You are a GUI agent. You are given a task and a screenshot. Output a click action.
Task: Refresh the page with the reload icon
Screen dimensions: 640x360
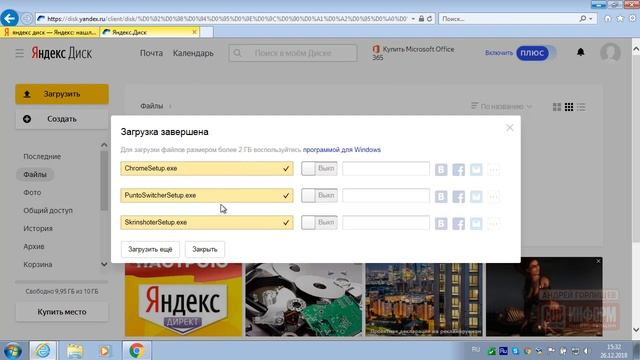click(429, 19)
